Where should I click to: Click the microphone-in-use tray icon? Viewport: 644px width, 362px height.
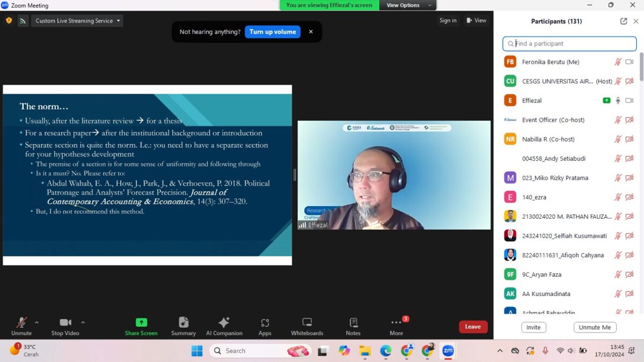point(545,351)
